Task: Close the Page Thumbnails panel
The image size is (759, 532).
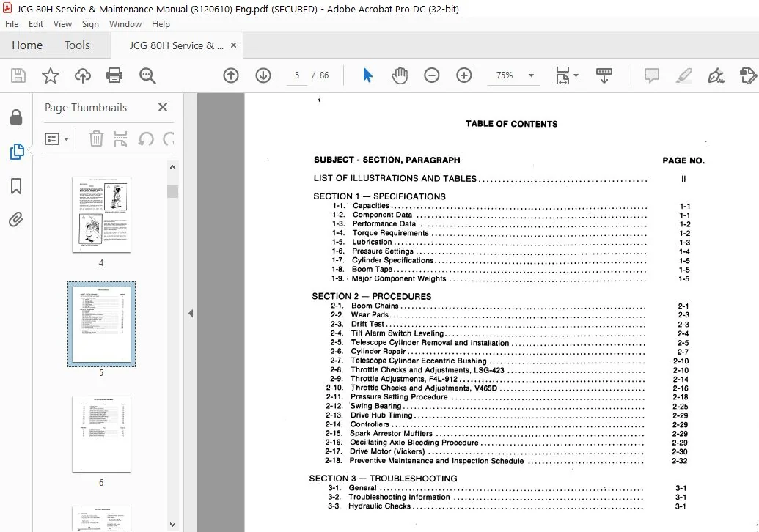Action: (x=163, y=107)
